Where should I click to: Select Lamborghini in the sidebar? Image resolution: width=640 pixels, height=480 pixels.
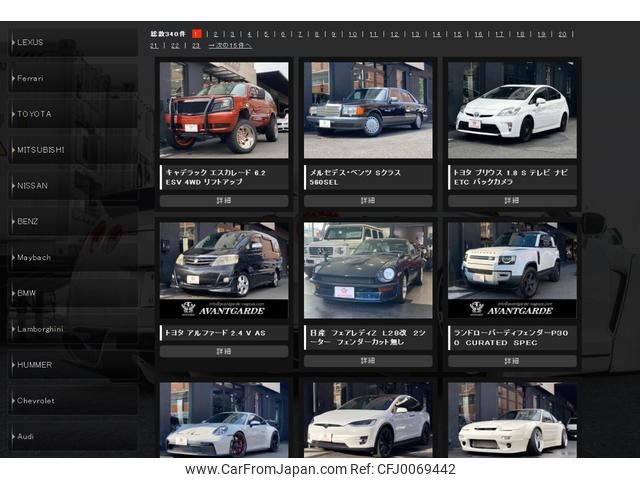pyautogui.click(x=73, y=329)
